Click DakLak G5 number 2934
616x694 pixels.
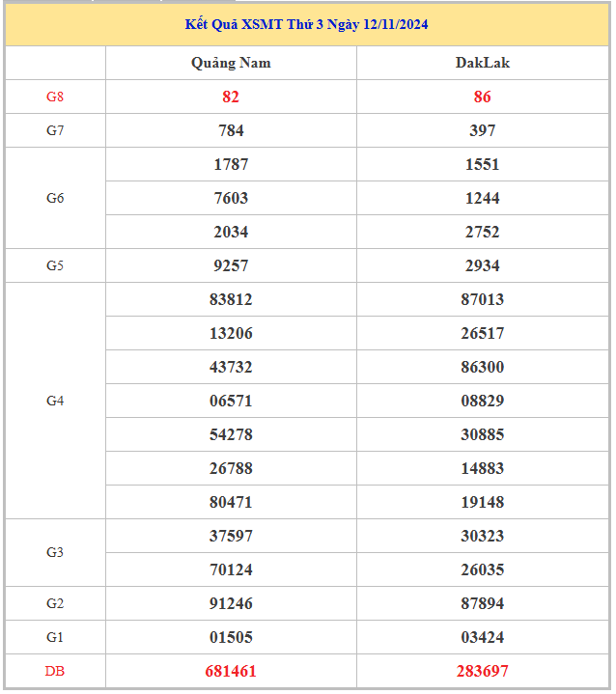click(x=482, y=265)
